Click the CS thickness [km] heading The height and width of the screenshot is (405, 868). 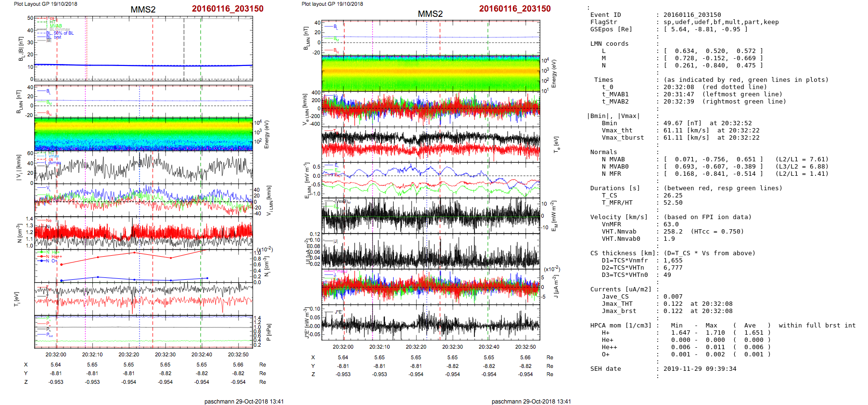click(623, 253)
